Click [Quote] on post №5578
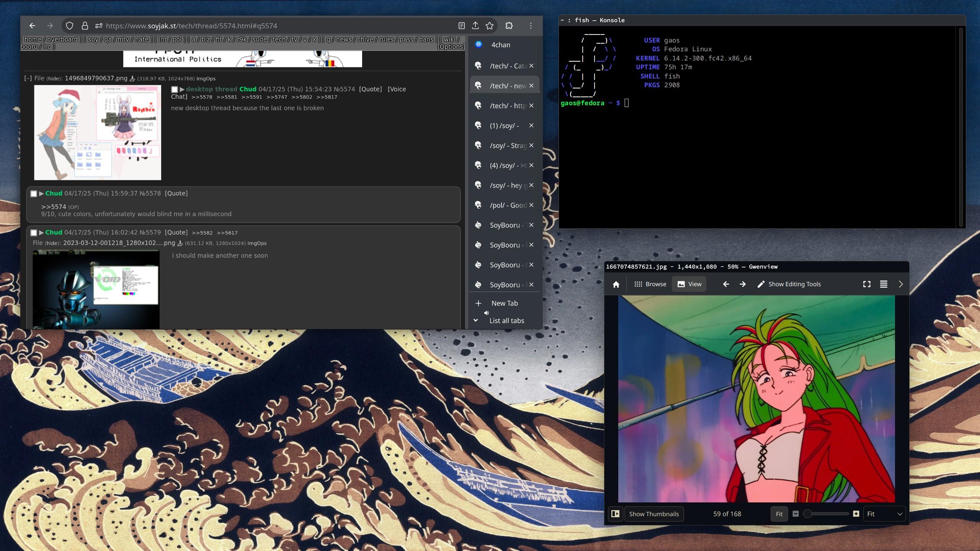 point(176,193)
